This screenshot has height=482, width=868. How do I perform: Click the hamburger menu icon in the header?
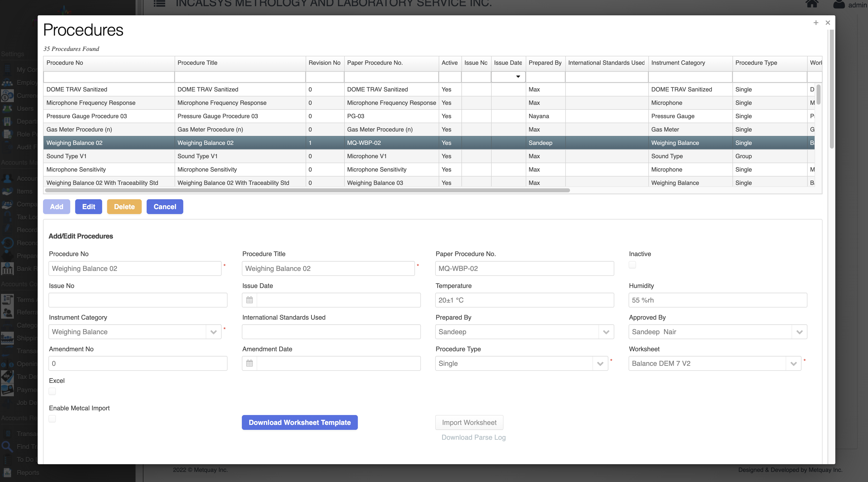pos(159,3)
